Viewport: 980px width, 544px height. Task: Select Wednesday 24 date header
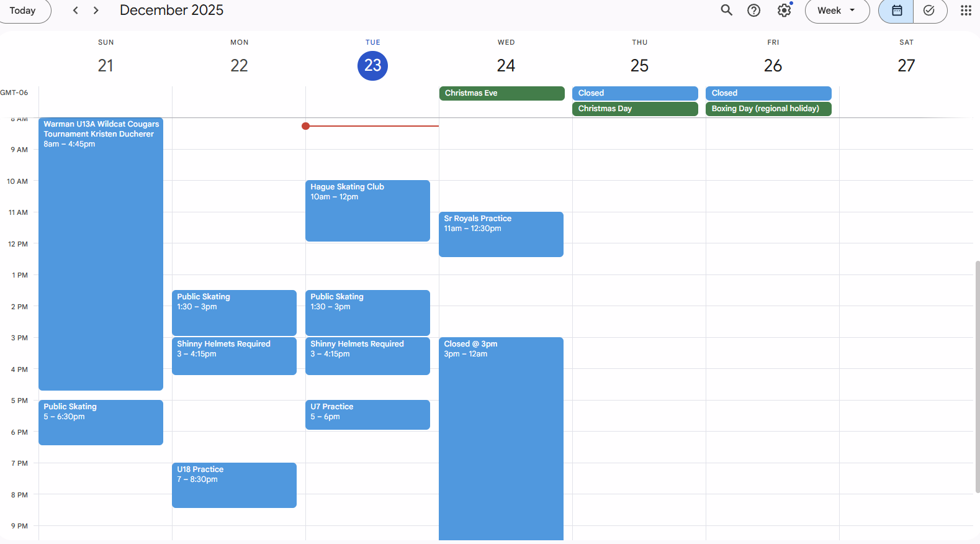coord(506,66)
